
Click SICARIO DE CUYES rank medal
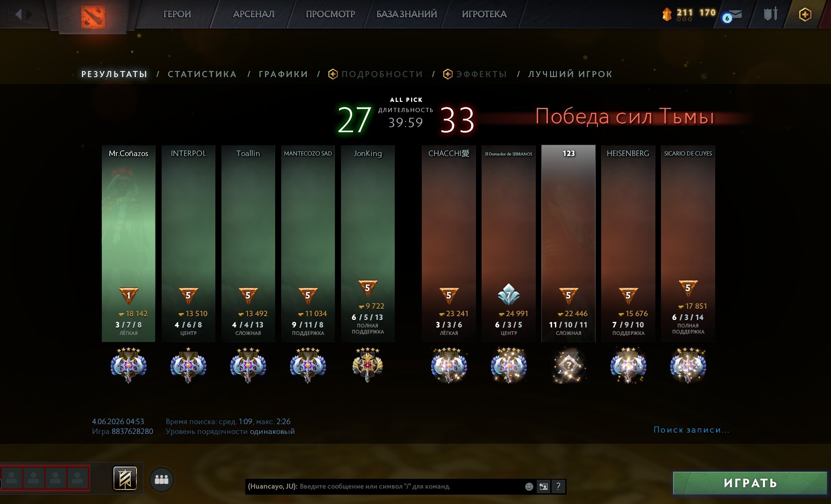(688, 365)
